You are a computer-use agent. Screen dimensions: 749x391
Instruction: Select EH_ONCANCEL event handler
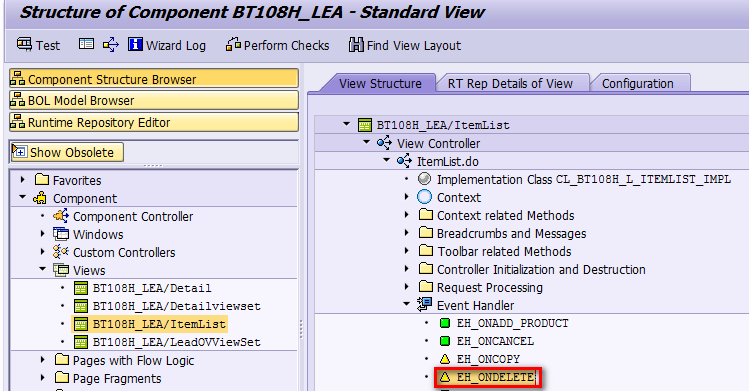tap(495, 341)
